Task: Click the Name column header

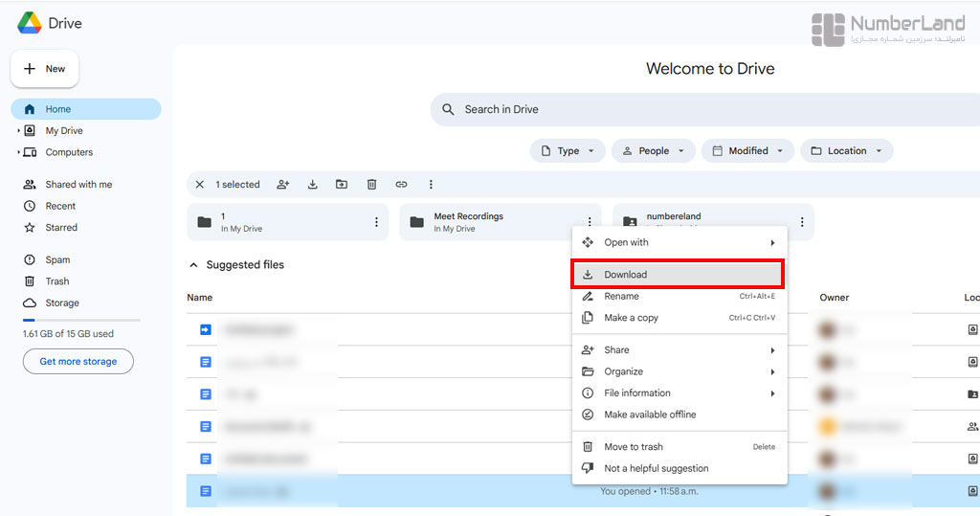Action: (199, 298)
